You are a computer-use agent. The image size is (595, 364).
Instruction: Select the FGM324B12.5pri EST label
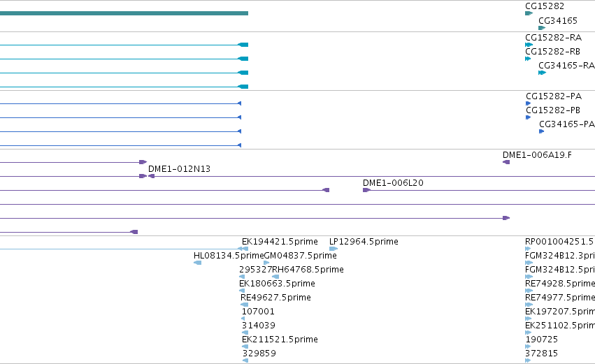point(560,270)
